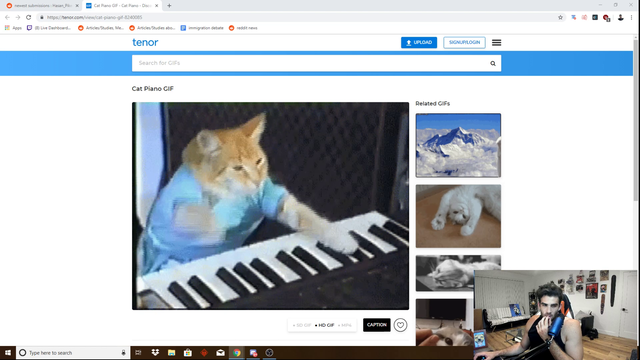Open the immigration debate bookmark

click(202, 28)
